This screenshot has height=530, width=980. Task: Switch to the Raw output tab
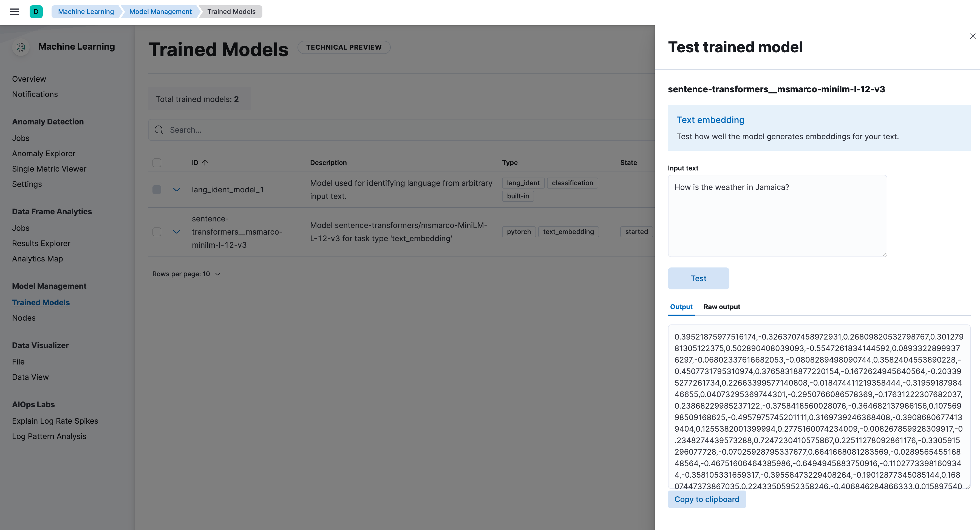[721, 307]
